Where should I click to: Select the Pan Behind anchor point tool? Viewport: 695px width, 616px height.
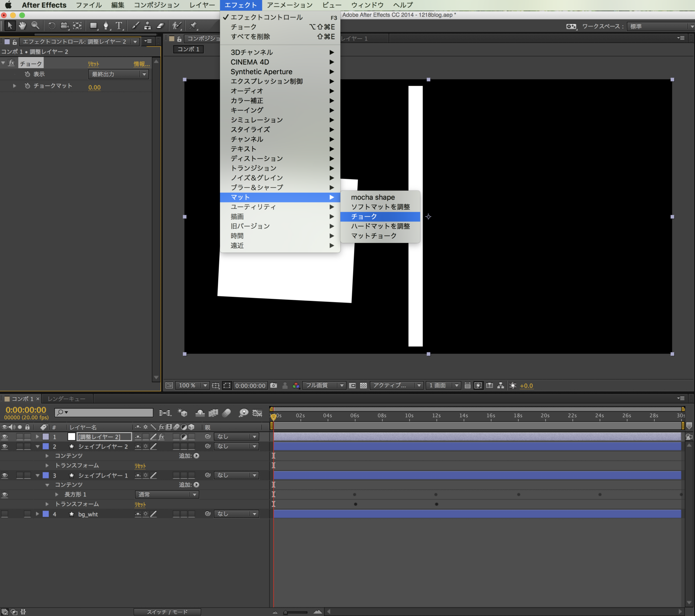click(77, 26)
